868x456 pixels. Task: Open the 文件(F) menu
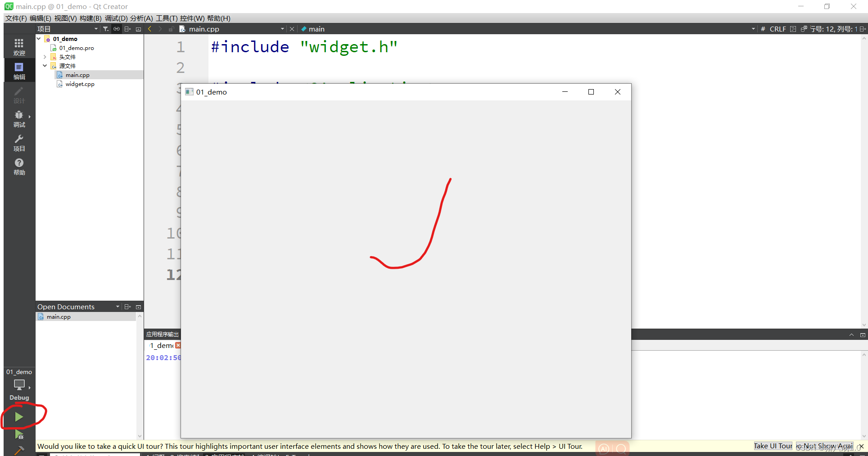[x=16, y=18]
